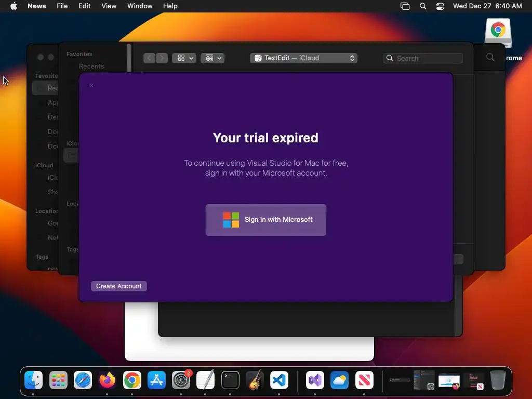Open Spotlight search in the menu bar
The width and height of the screenshot is (532, 399).
(423, 6)
